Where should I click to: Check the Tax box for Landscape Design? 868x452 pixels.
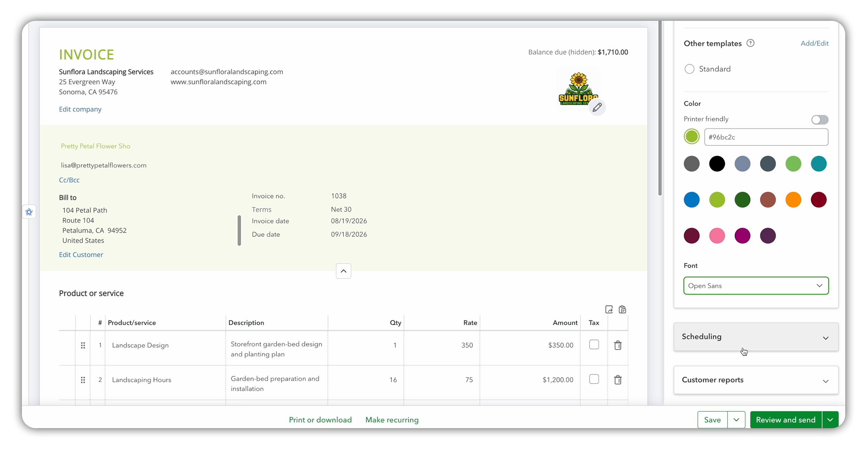click(594, 344)
